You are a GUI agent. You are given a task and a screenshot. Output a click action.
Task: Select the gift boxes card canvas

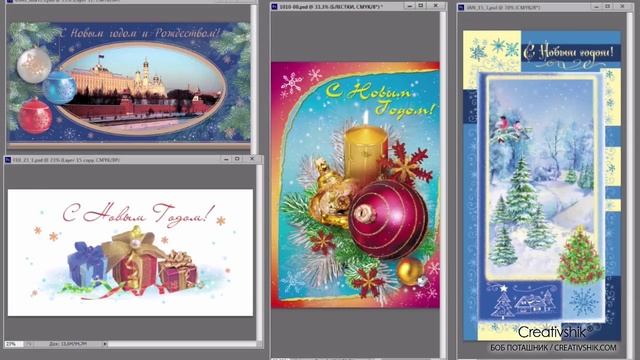click(x=130, y=252)
